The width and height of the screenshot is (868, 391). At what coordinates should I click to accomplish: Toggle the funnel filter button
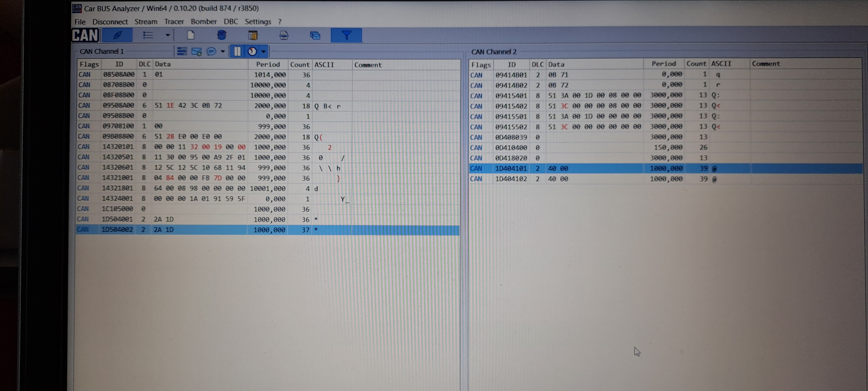(346, 35)
